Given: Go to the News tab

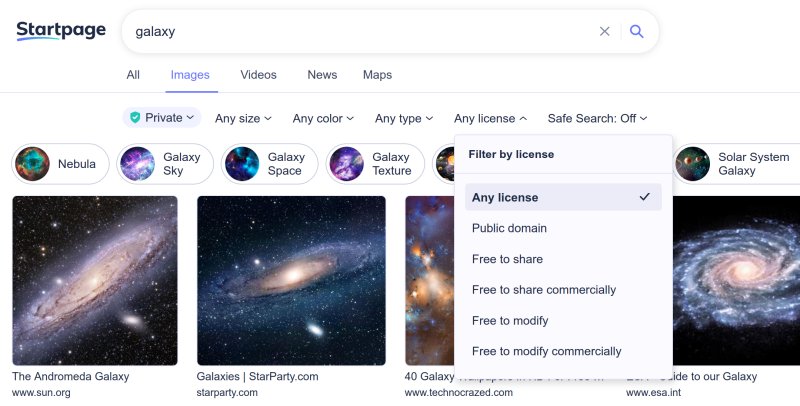Looking at the screenshot, I should coord(322,75).
